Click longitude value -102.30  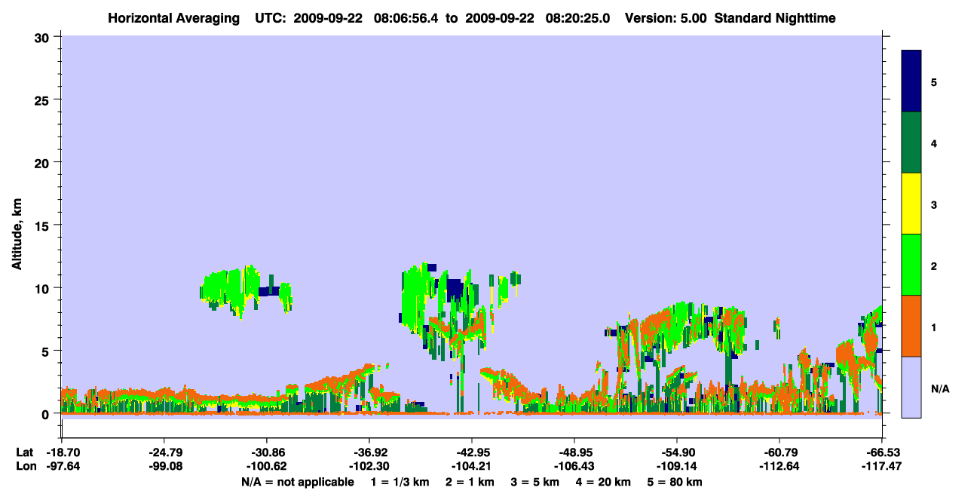point(369,466)
